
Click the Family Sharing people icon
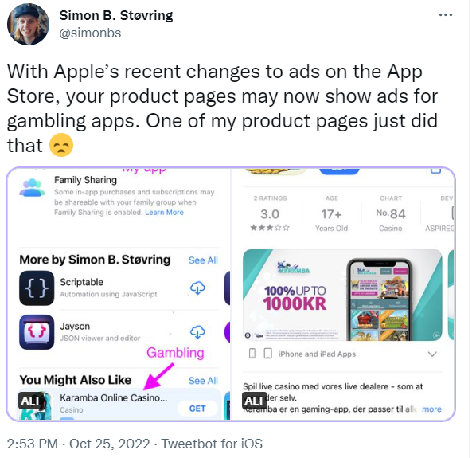[x=32, y=188]
